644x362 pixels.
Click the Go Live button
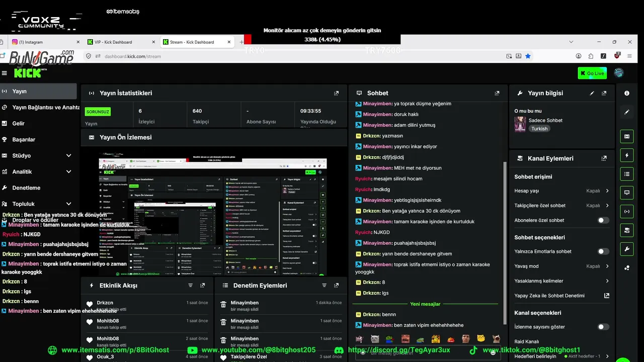[592, 73]
